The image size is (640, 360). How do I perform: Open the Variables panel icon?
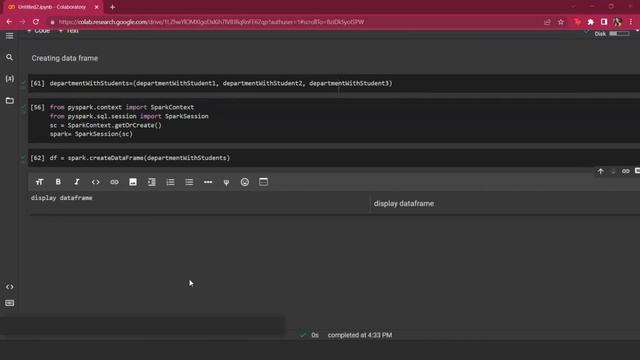pyautogui.click(x=9, y=78)
